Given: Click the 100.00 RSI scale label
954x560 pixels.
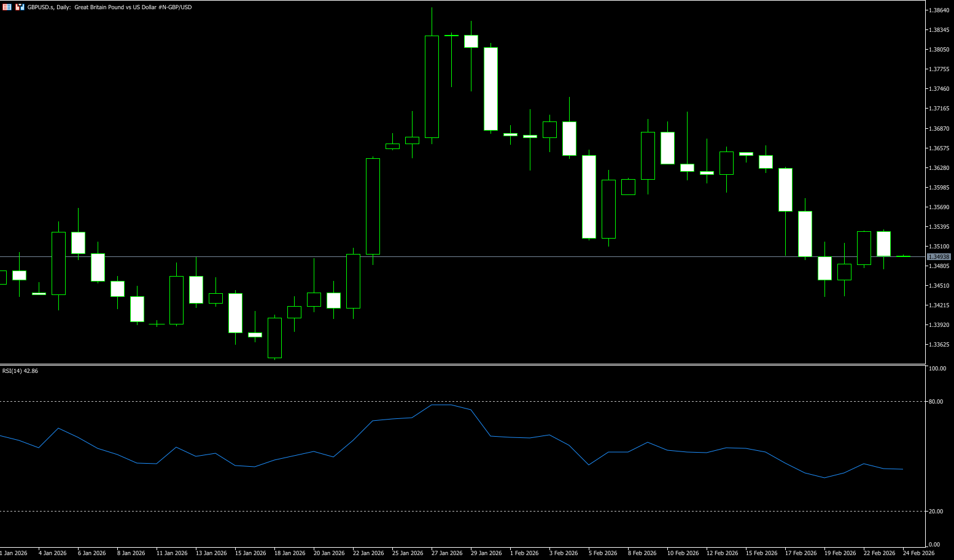Looking at the screenshot, I should [x=937, y=369].
